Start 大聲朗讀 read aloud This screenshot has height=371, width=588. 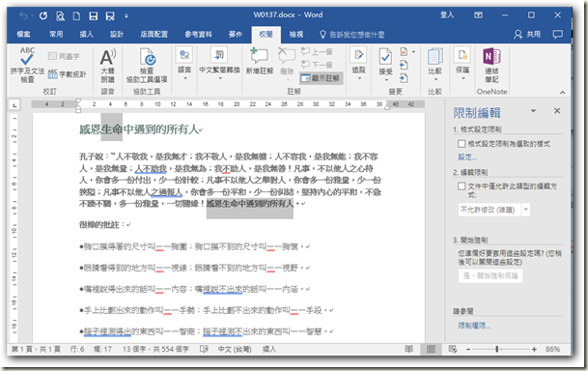point(107,66)
